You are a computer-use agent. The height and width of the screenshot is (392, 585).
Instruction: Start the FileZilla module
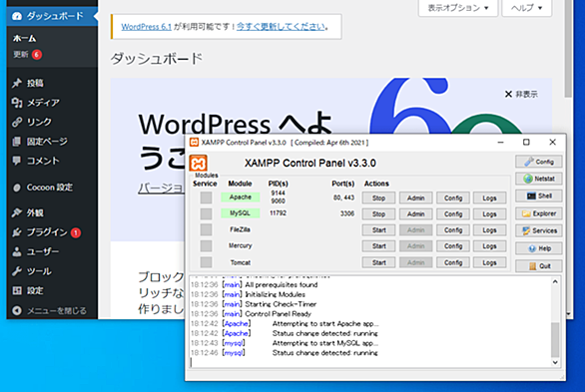tap(378, 229)
